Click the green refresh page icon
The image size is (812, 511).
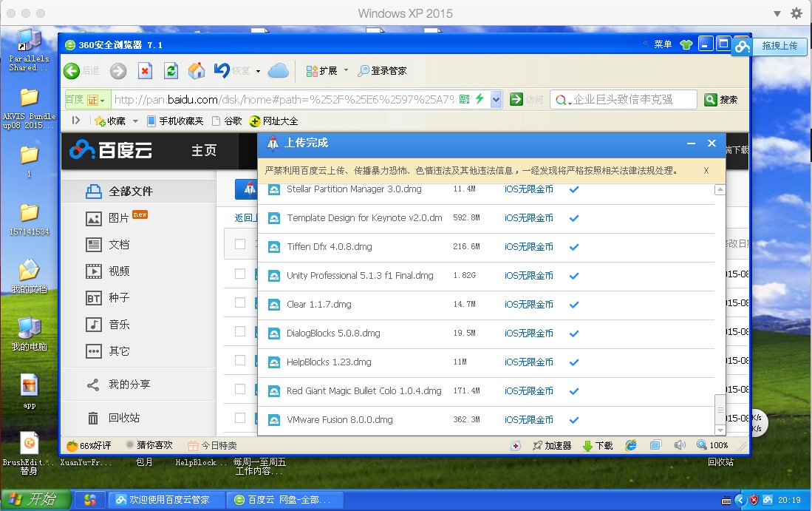pyautogui.click(x=171, y=71)
